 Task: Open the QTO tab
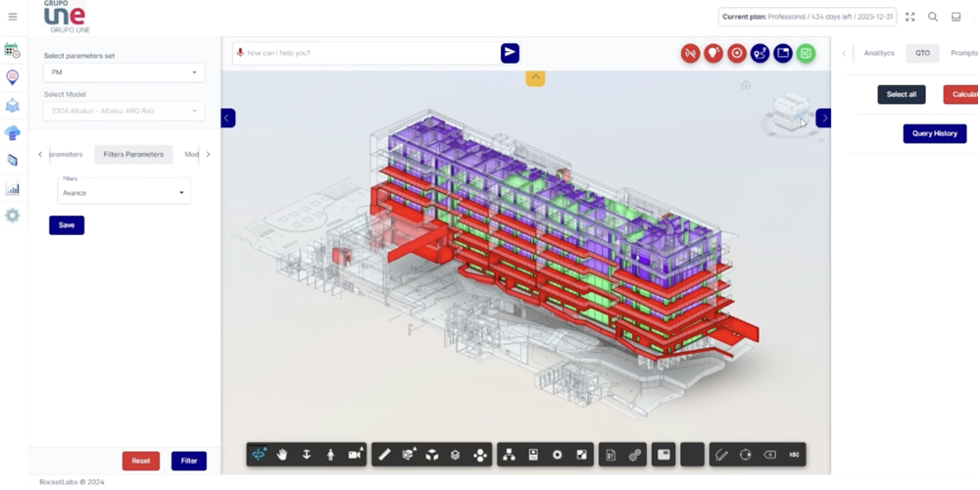[x=922, y=53]
